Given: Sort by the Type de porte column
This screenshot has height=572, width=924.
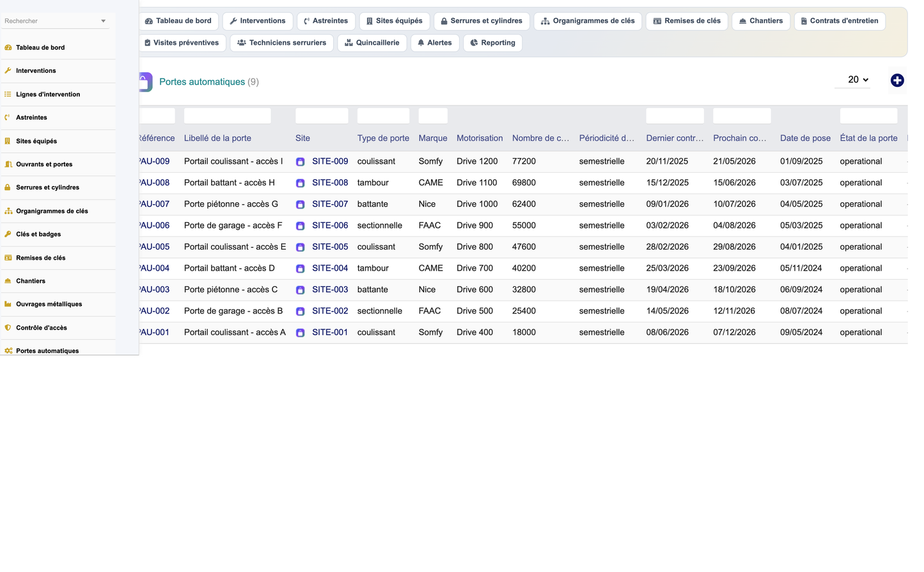Looking at the screenshot, I should click(383, 138).
